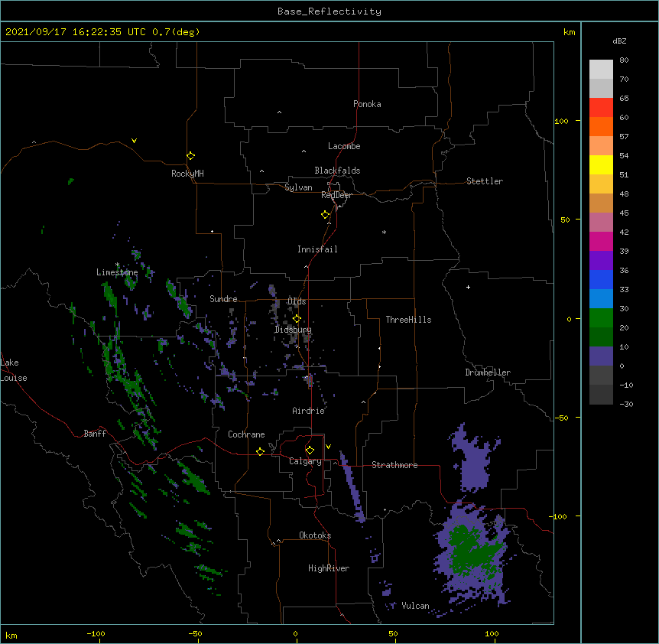Click the yellow V marker east of Calgary

tap(328, 447)
